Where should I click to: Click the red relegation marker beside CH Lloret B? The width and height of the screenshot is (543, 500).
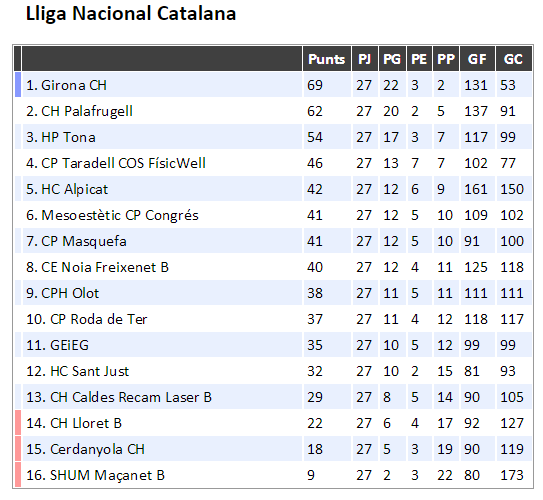tap(18, 423)
